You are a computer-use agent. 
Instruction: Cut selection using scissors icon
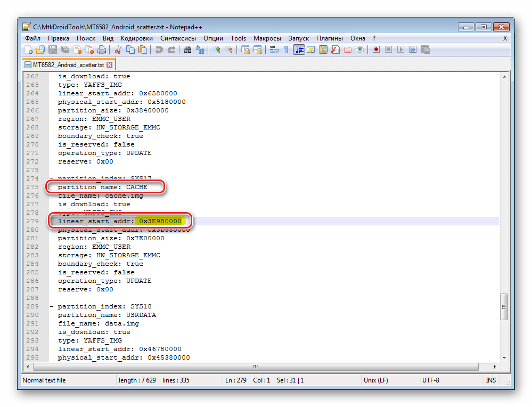[x=118, y=50]
